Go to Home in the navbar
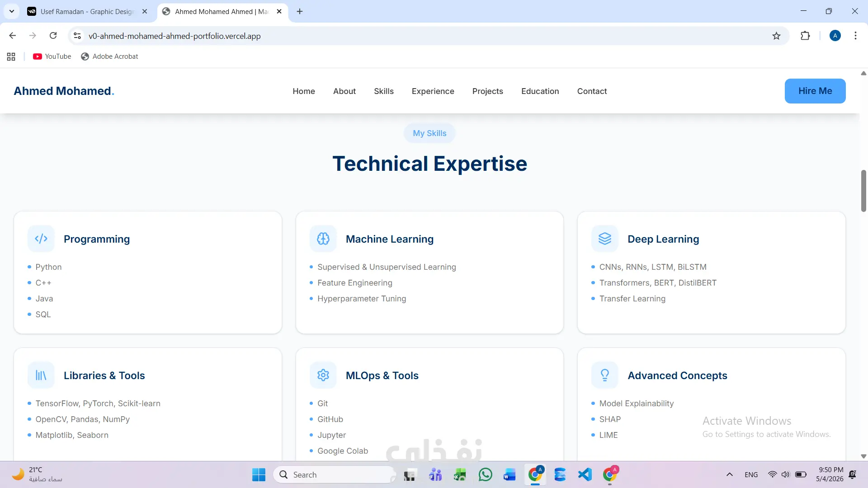This screenshot has height=488, width=868. pos(304,91)
